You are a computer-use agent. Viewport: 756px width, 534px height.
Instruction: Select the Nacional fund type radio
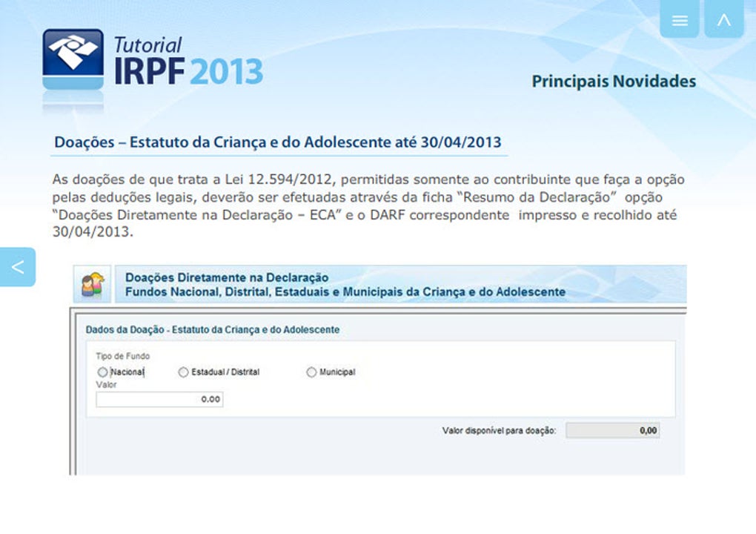[x=102, y=372]
